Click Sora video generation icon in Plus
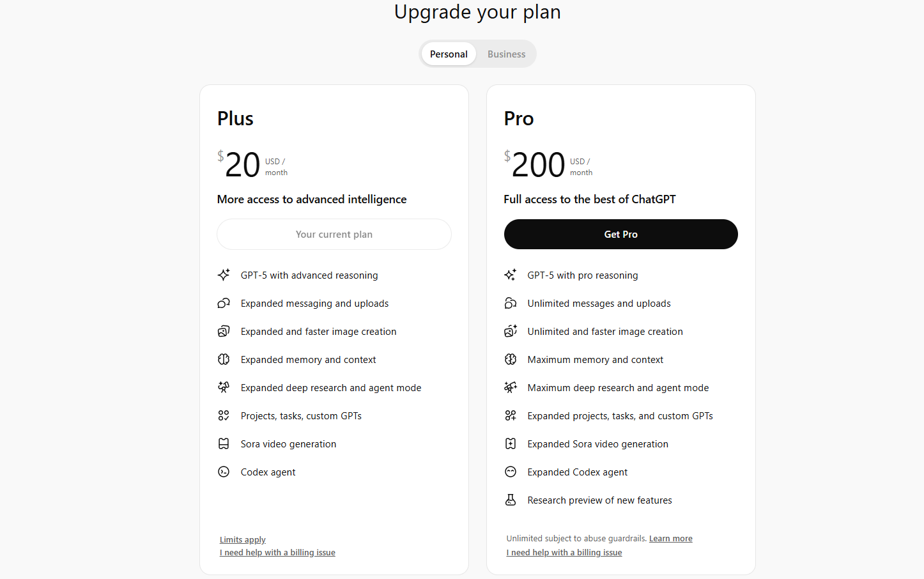924x579 pixels. [x=224, y=444]
